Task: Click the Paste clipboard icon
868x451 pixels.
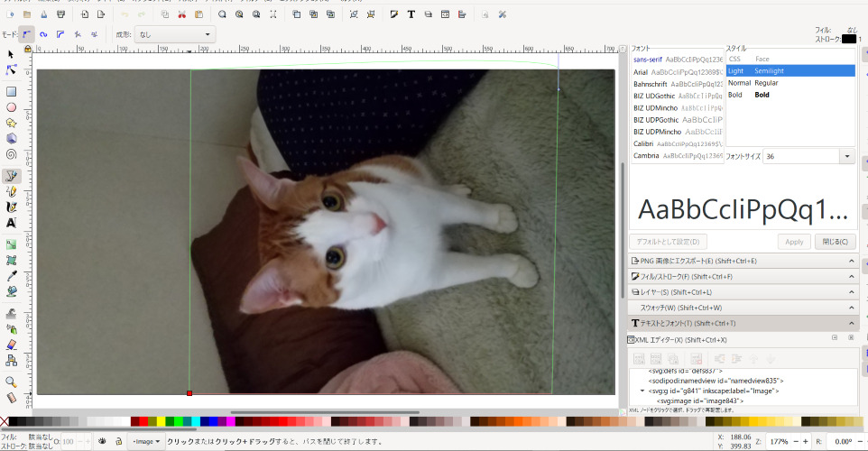Action: [199, 14]
